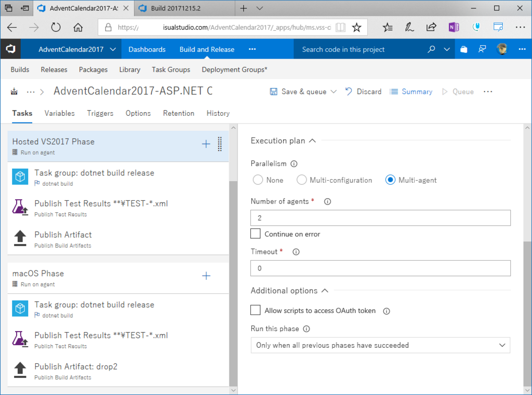
Task: Enable Continue on error checkbox
Action: (x=256, y=234)
